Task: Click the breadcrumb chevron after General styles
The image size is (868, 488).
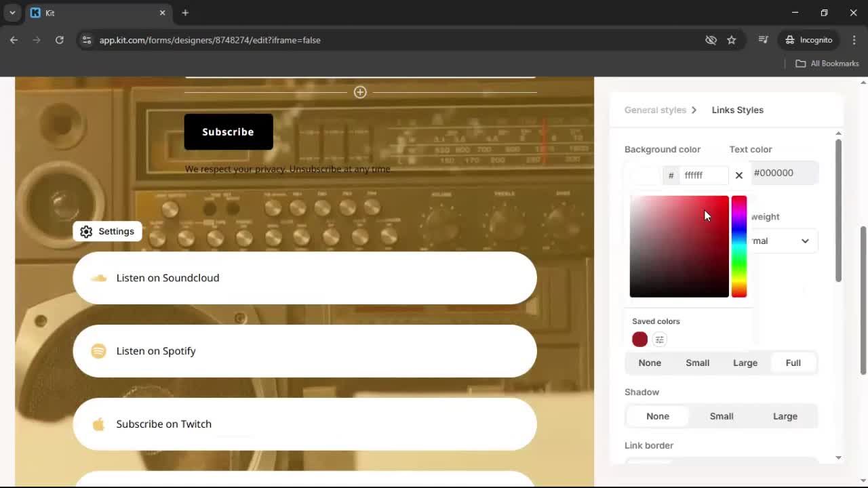Action: point(694,110)
